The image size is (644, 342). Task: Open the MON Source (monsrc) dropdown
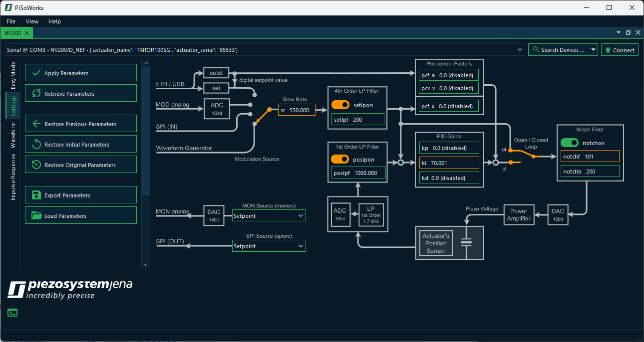[269, 216]
